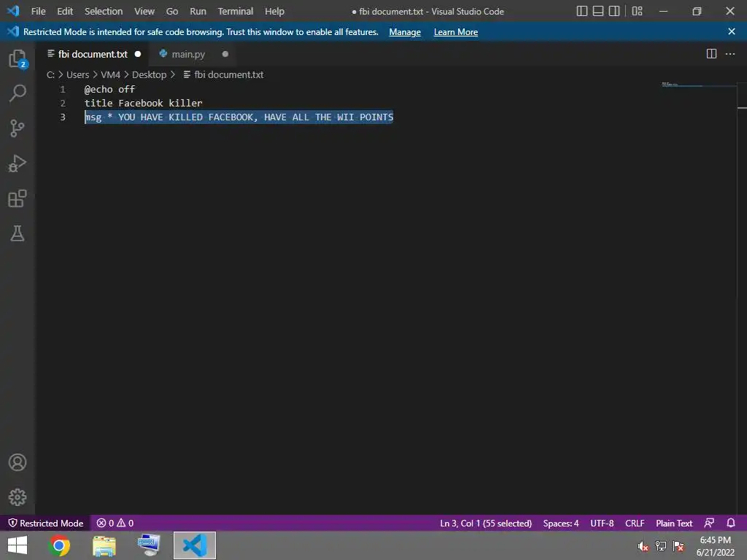Click the feedback icon in status bar
The image size is (747, 560).
click(x=709, y=523)
